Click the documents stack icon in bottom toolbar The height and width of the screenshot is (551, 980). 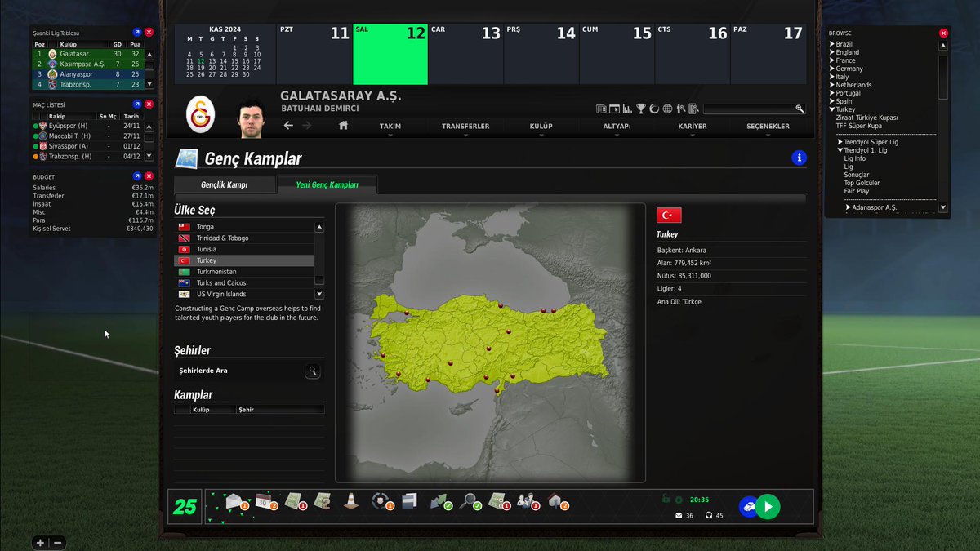click(409, 501)
